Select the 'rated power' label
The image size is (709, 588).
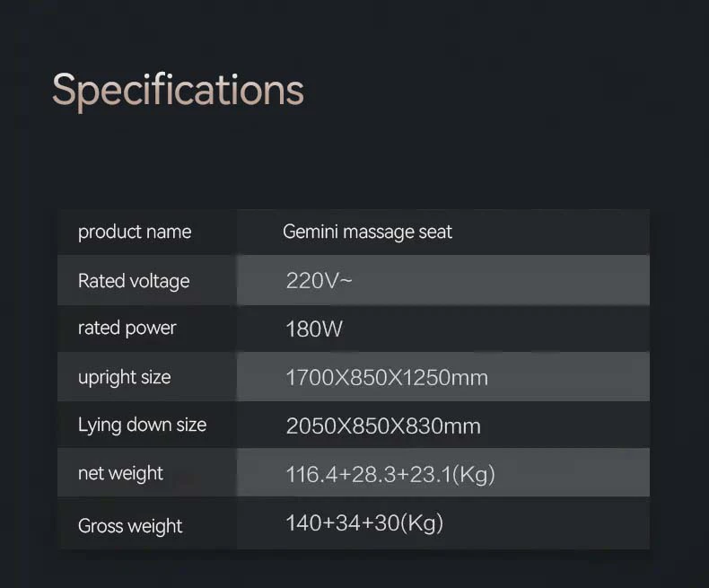click(127, 328)
